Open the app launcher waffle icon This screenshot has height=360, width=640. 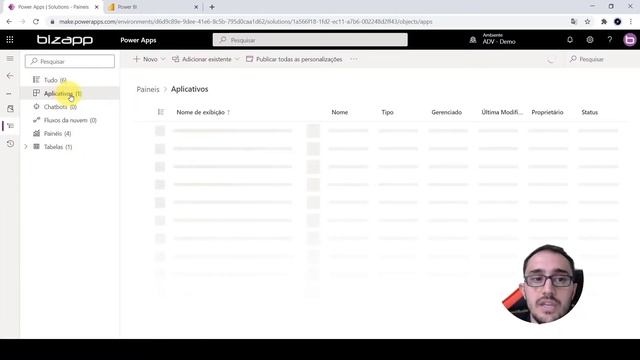coord(10,40)
